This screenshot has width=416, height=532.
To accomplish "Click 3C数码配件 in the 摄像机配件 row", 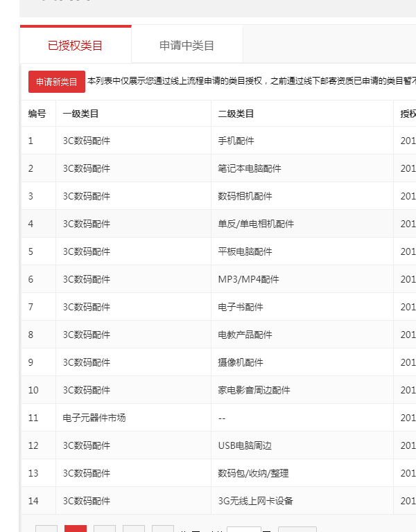I will click(87, 362).
